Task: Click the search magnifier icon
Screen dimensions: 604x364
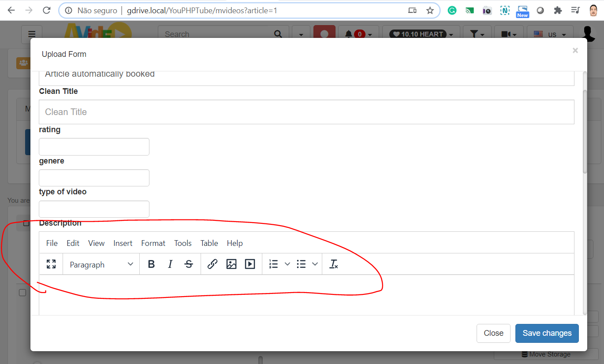Action: click(x=278, y=34)
